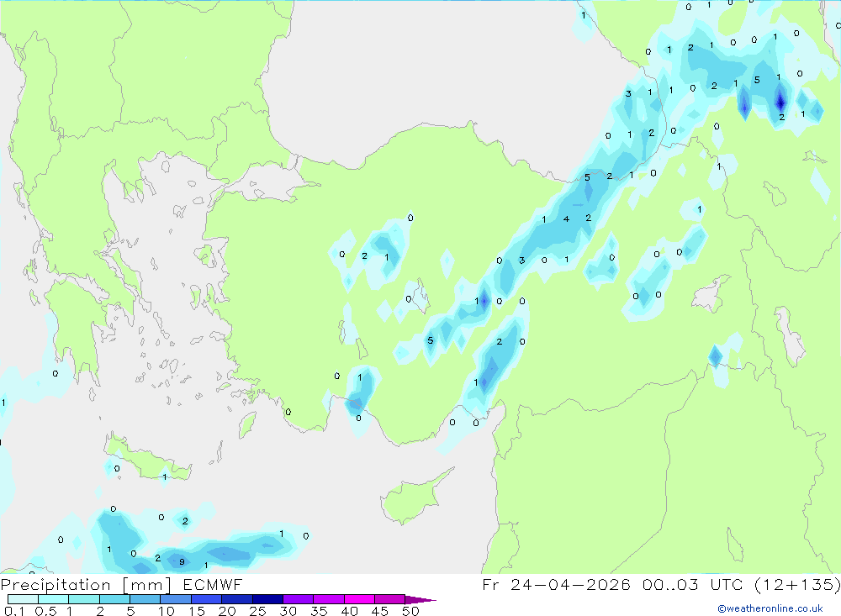Select the 2–5 mm legend color swatch

coord(114,599)
